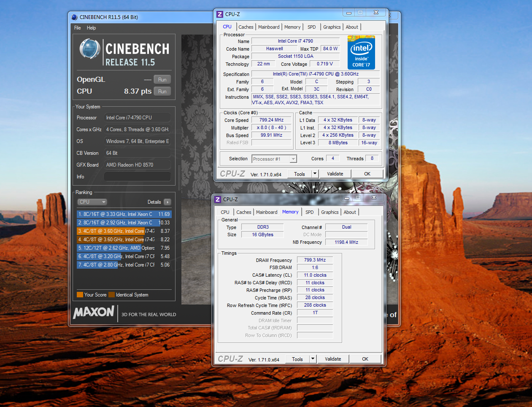Switch to SPD tab in lower CPU-Z window

[310, 212]
